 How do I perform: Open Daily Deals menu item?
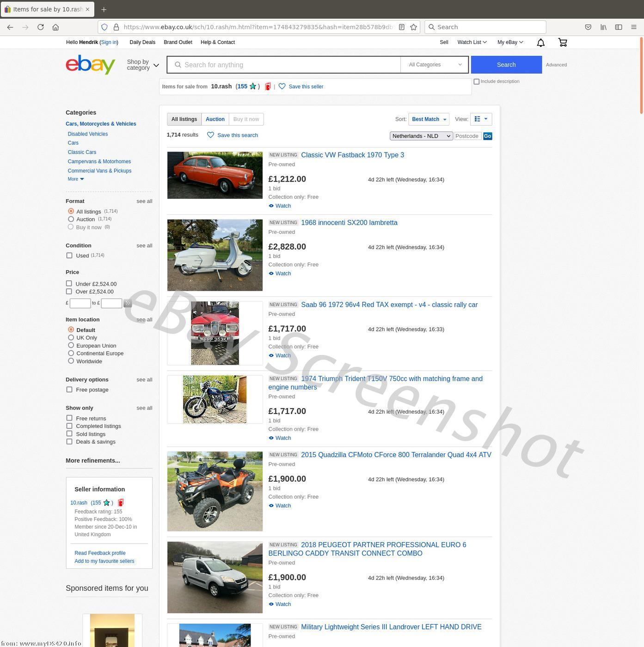142,42
